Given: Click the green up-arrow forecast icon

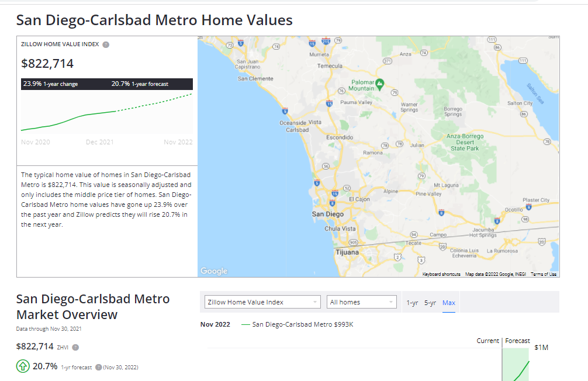Looking at the screenshot, I should (x=22, y=366).
